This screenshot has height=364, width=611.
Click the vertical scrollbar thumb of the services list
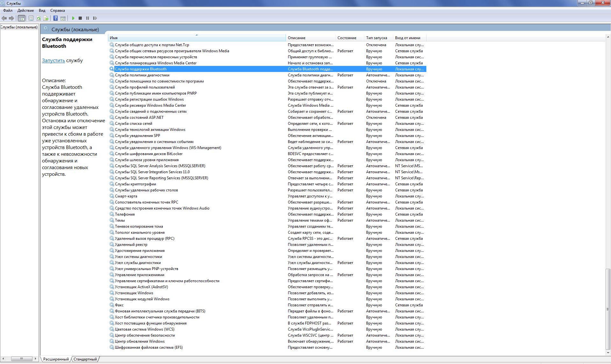click(608, 308)
